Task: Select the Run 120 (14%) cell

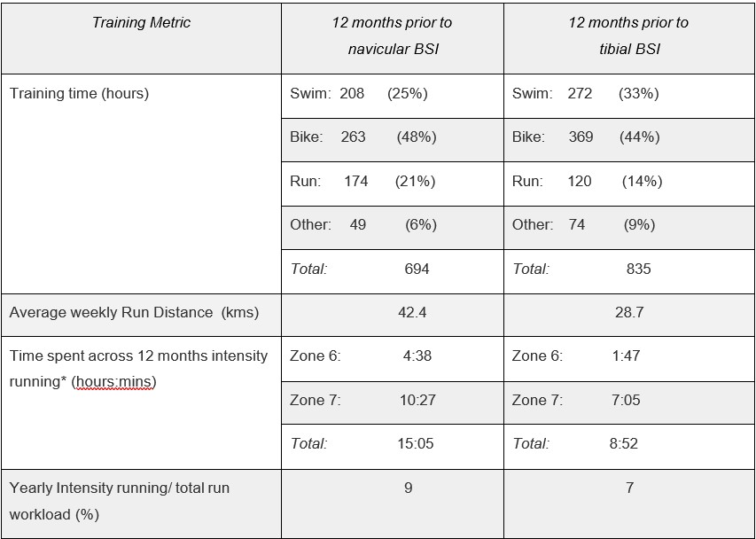Action: (x=628, y=184)
